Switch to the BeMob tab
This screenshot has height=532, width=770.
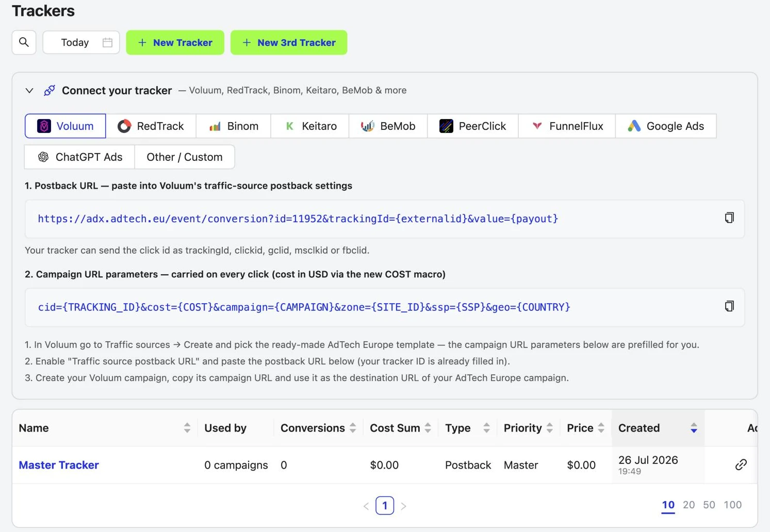pos(388,126)
